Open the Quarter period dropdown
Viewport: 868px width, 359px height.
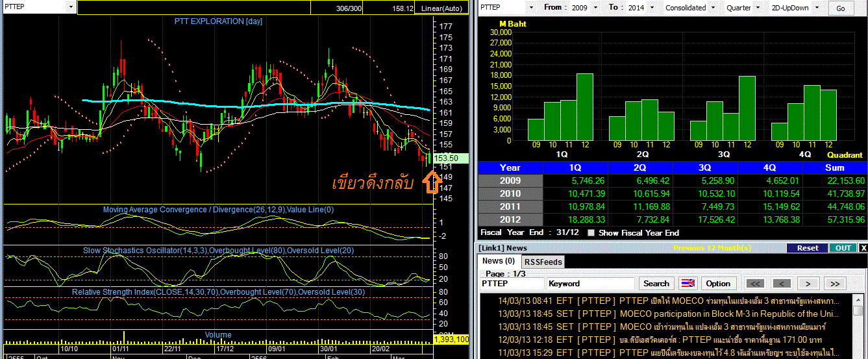tap(758, 7)
